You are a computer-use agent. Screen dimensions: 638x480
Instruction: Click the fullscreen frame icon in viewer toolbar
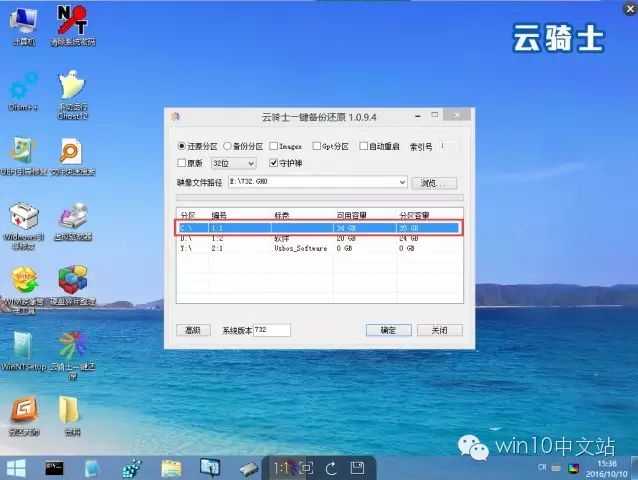click(306, 468)
